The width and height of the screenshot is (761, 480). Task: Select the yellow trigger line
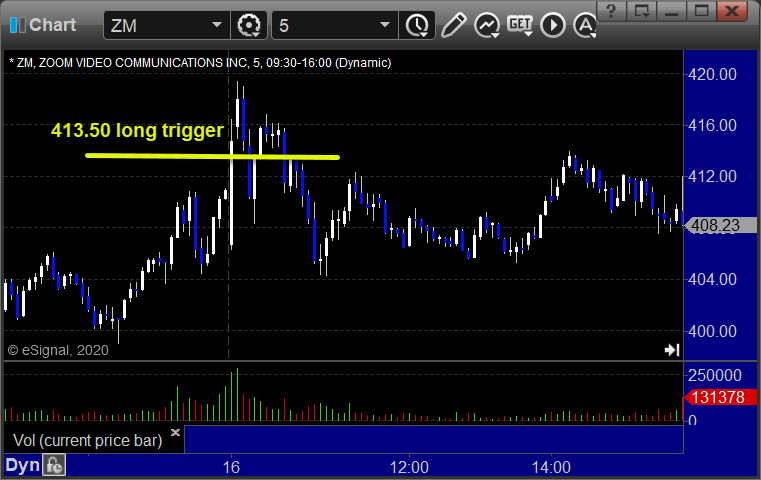pyautogui.click(x=212, y=156)
